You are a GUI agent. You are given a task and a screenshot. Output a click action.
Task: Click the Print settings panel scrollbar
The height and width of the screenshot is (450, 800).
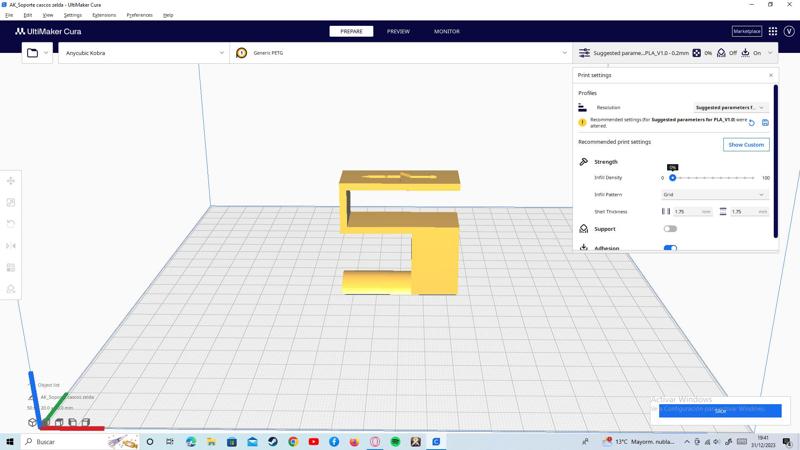tap(776, 161)
